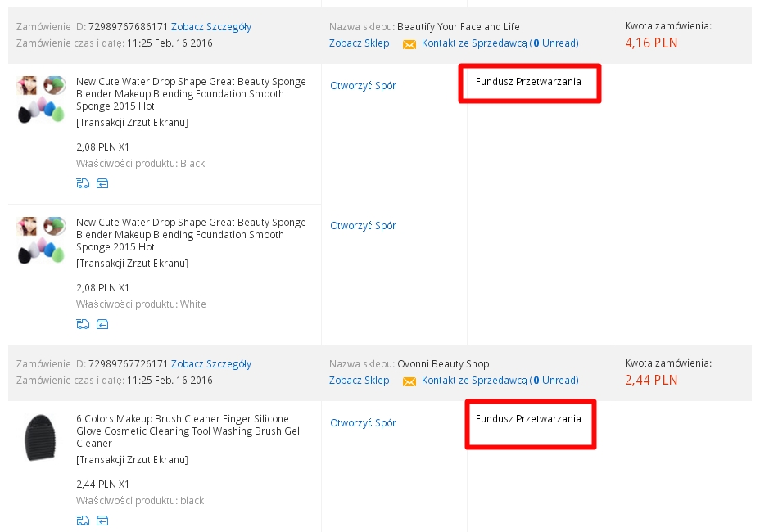Click the envelope icon for Beautify Your Face and Life
Image resolution: width=760 pixels, height=532 pixels.
[409, 43]
